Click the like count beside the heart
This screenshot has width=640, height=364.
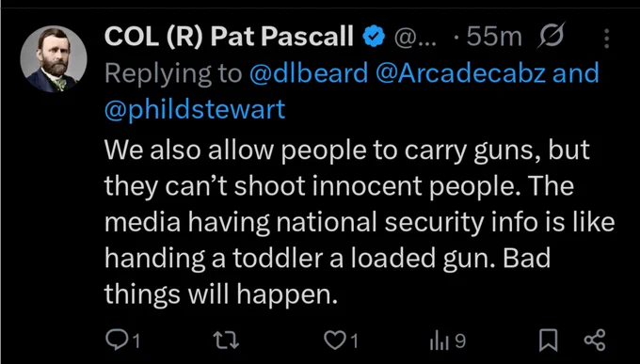(355, 341)
